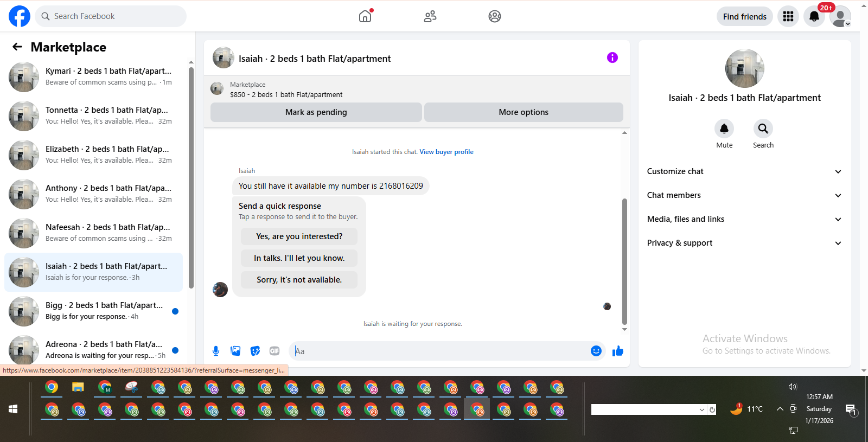Open Tonnetta conversation in Marketplace list
Image resolution: width=868 pixels, height=442 pixels.
click(x=93, y=116)
